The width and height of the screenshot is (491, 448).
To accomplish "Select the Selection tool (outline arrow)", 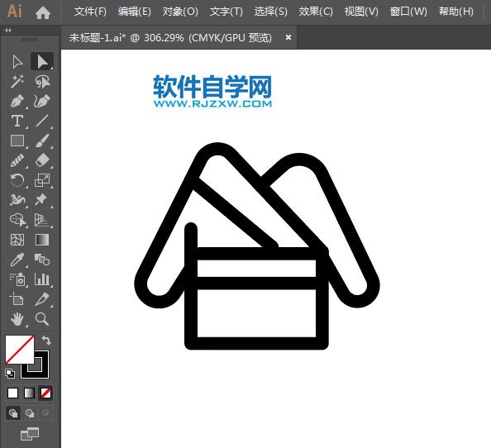I will [17, 62].
